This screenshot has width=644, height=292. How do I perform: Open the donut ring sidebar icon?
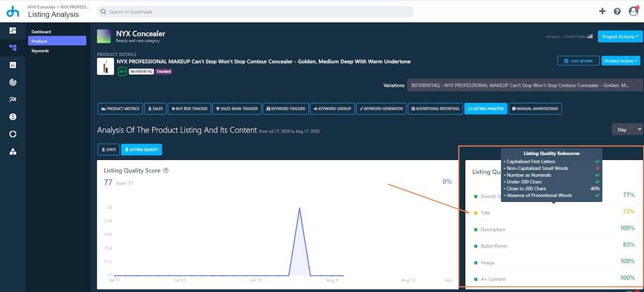coord(13,134)
